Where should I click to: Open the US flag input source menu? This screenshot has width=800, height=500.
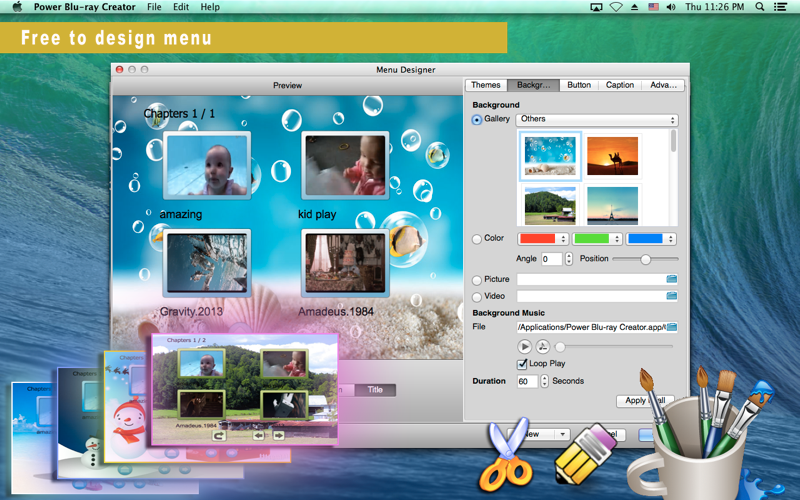click(653, 7)
